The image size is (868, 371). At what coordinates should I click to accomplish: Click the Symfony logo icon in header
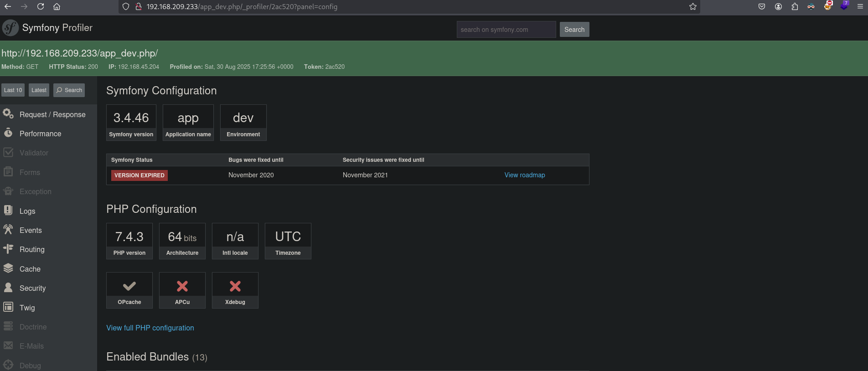tap(10, 28)
